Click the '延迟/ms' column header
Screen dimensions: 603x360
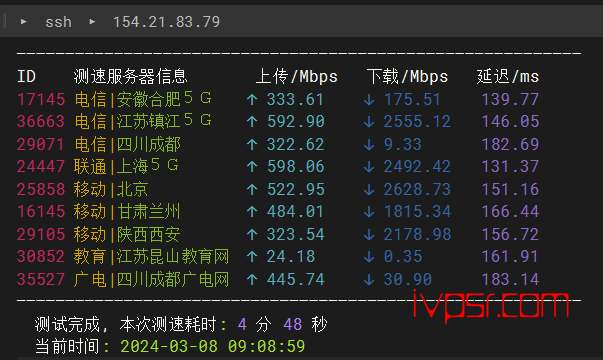pos(508,77)
